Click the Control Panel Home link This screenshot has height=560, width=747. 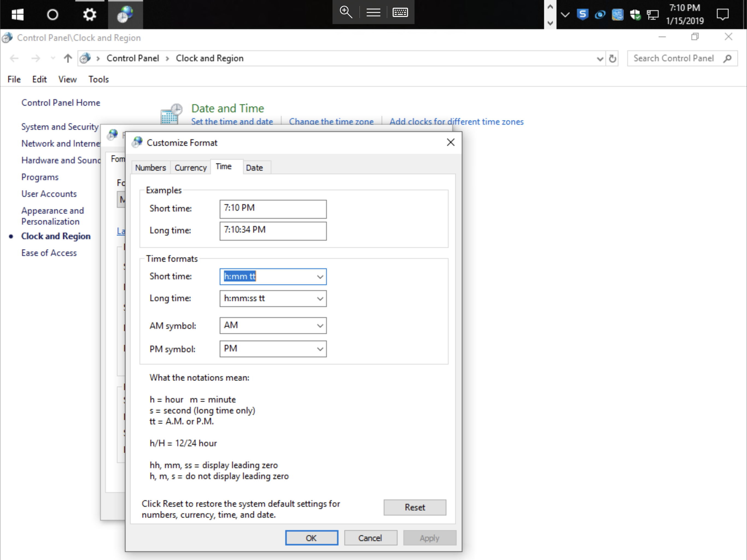click(x=61, y=102)
